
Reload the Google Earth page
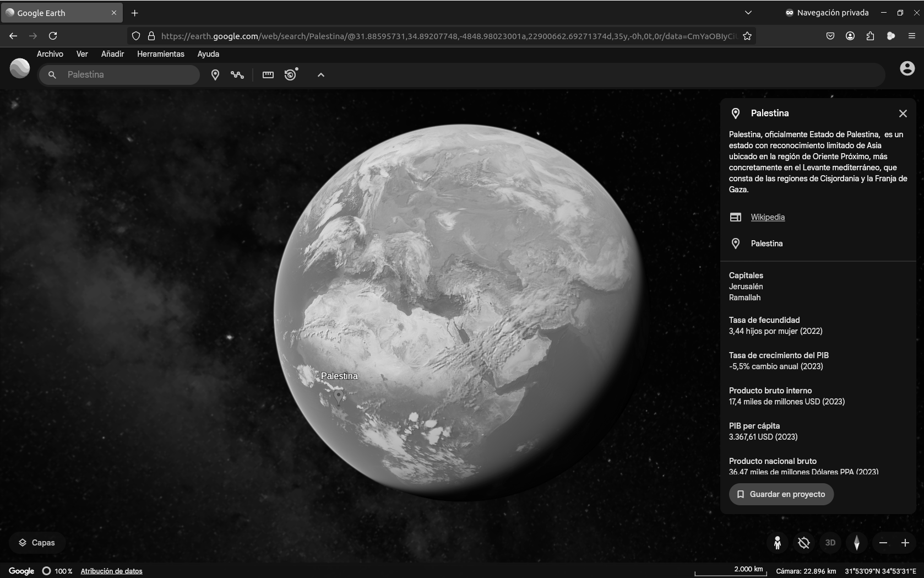(53, 36)
